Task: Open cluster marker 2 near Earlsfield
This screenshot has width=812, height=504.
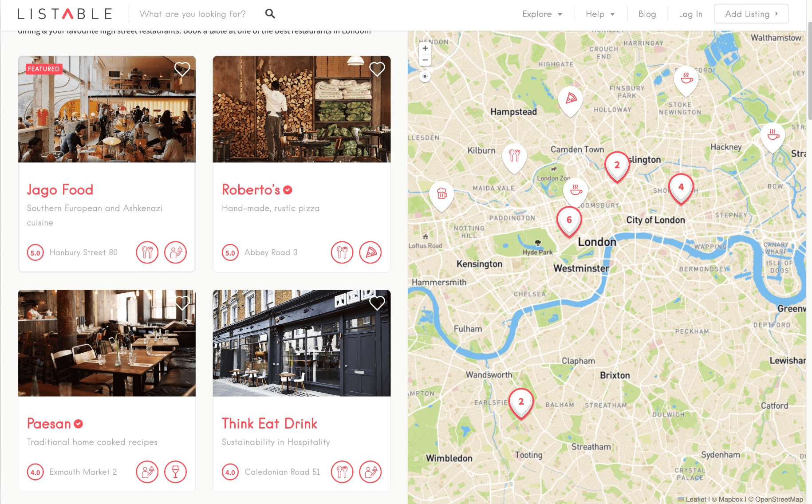Action: [521, 404]
